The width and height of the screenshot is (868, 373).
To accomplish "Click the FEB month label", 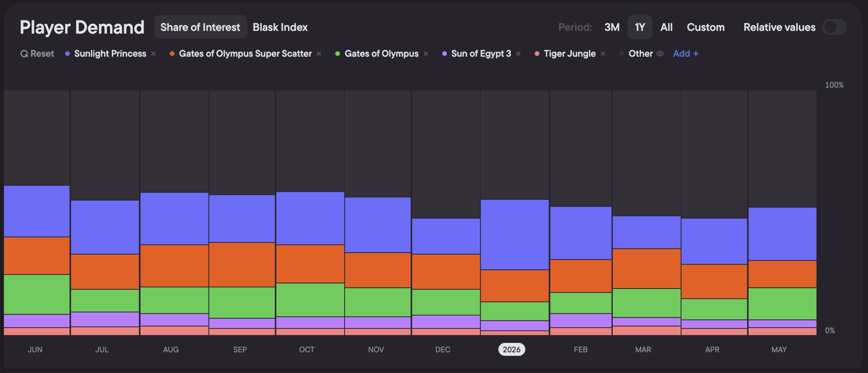I will coord(581,350).
